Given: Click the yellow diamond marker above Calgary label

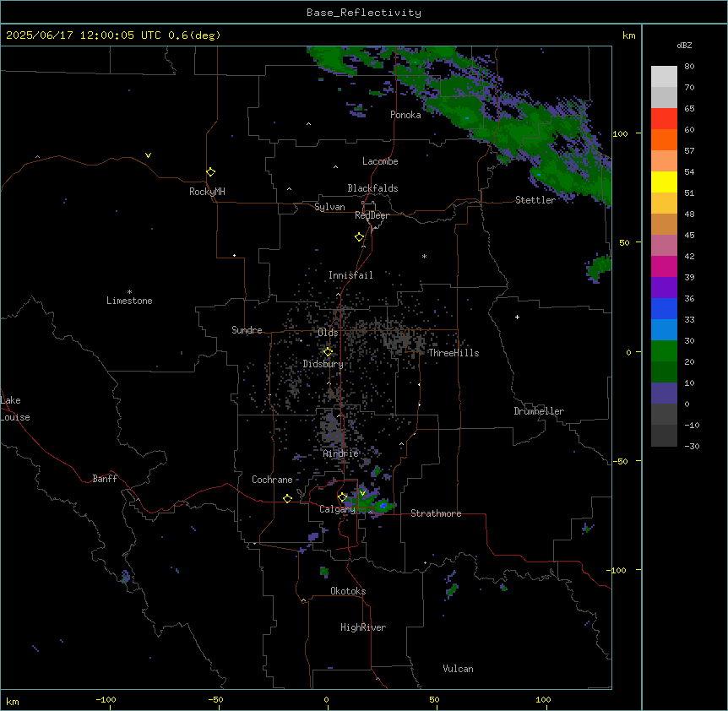Looking at the screenshot, I should tap(342, 497).
